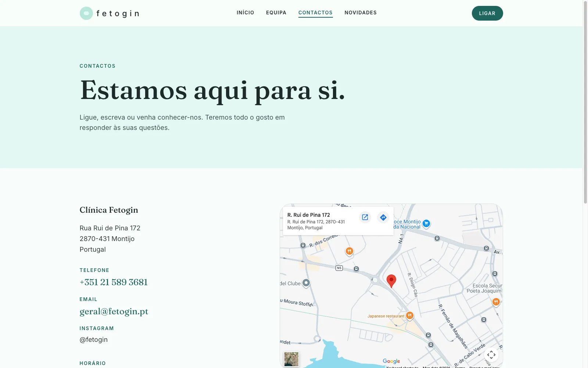Call the +351 21 589 3681 number
The height and width of the screenshot is (368, 588).
point(114,282)
